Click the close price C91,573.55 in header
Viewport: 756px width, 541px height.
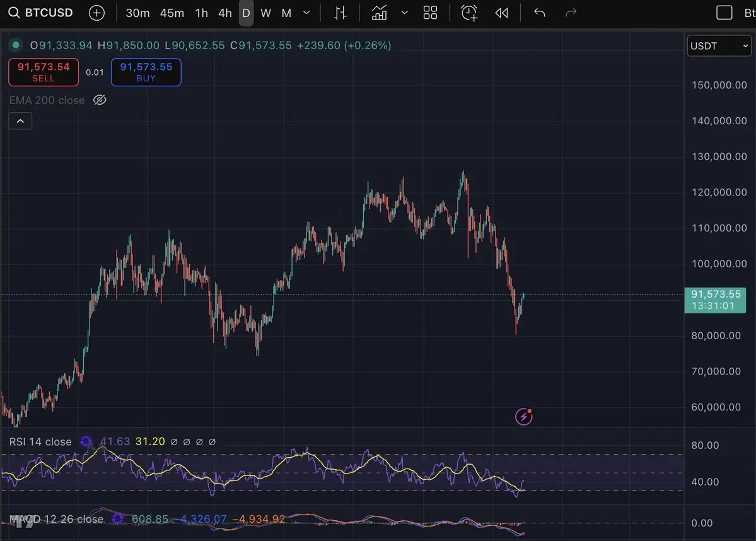click(x=261, y=45)
